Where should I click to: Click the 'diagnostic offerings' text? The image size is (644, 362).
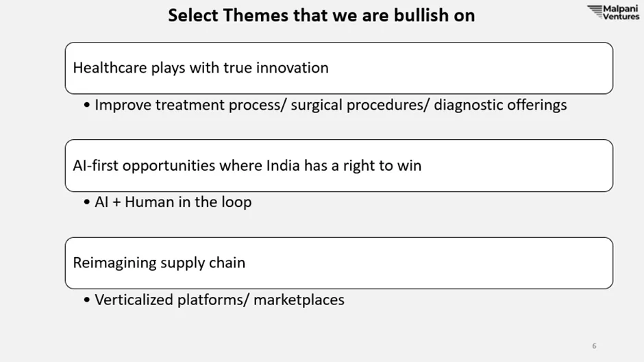[x=500, y=105]
